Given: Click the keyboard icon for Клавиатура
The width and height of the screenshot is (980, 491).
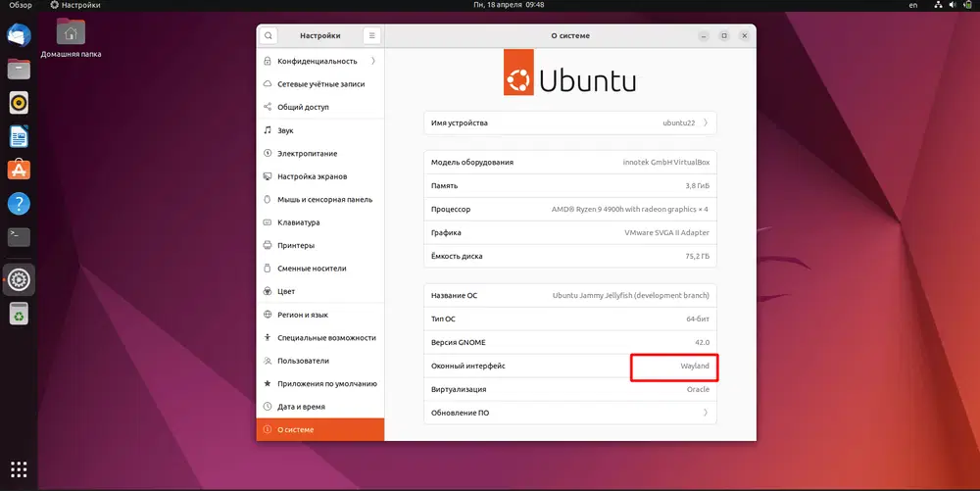Looking at the screenshot, I should (268, 222).
